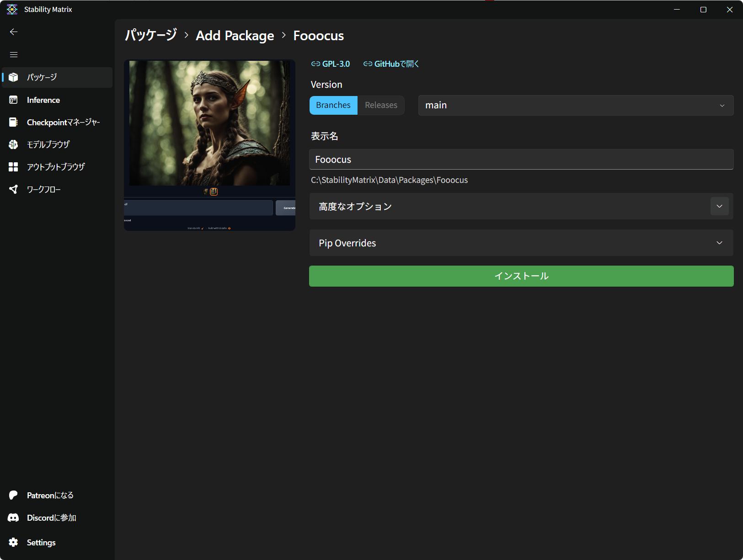Open the GPL-3.0 license link

click(331, 64)
